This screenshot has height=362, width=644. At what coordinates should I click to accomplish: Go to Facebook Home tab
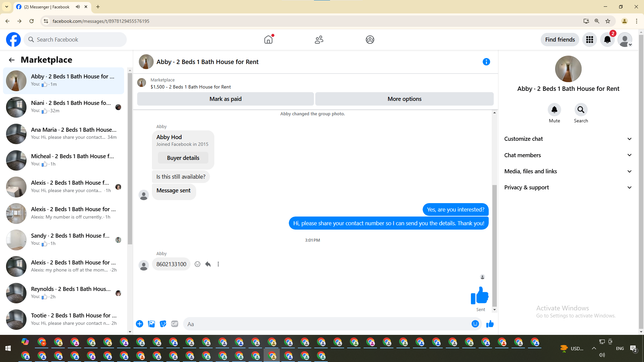point(268,40)
